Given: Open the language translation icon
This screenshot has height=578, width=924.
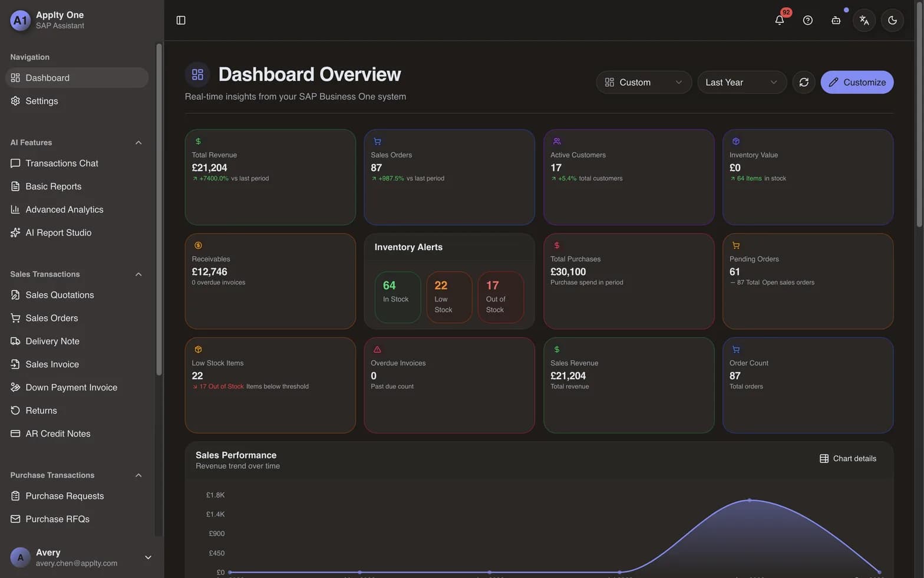Looking at the screenshot, I should [864, 20].
